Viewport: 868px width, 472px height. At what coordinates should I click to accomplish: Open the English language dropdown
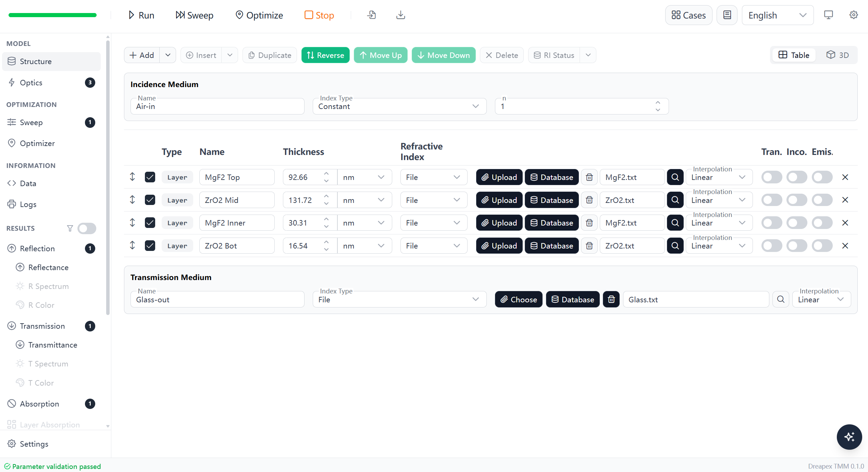pyautogui.click(x=778, y=15)
